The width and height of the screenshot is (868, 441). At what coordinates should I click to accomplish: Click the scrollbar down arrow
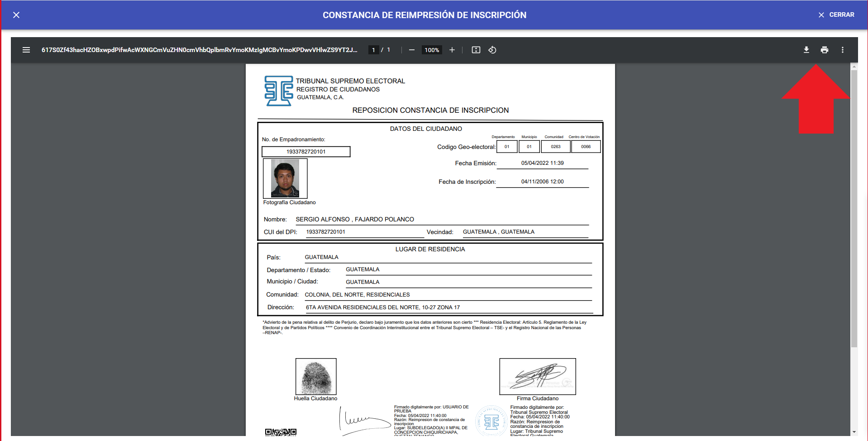pyautogui.click(x=854, y=432)
